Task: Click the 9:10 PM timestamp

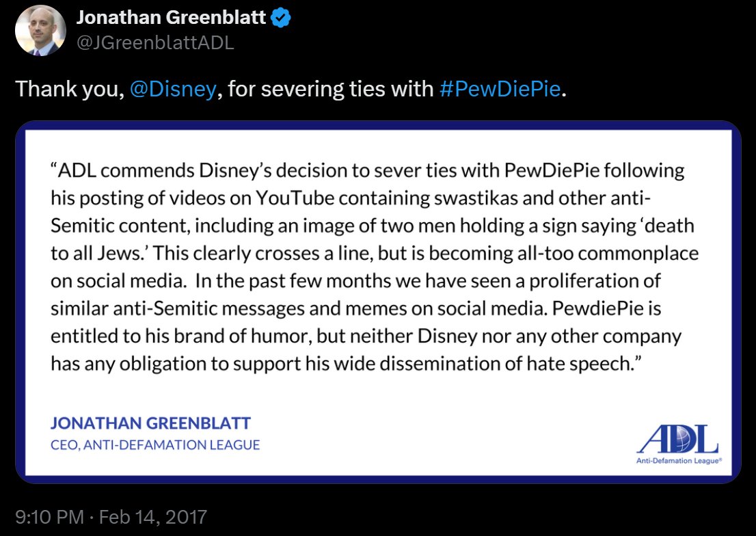Action: coord(49,515)
